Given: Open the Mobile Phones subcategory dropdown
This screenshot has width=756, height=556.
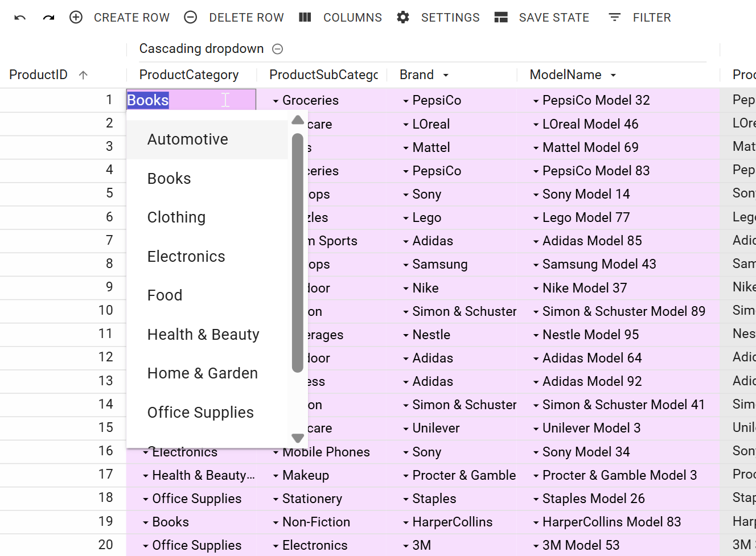Looking at the screenshot, I should pyautogui.click(x=276, y=452).
